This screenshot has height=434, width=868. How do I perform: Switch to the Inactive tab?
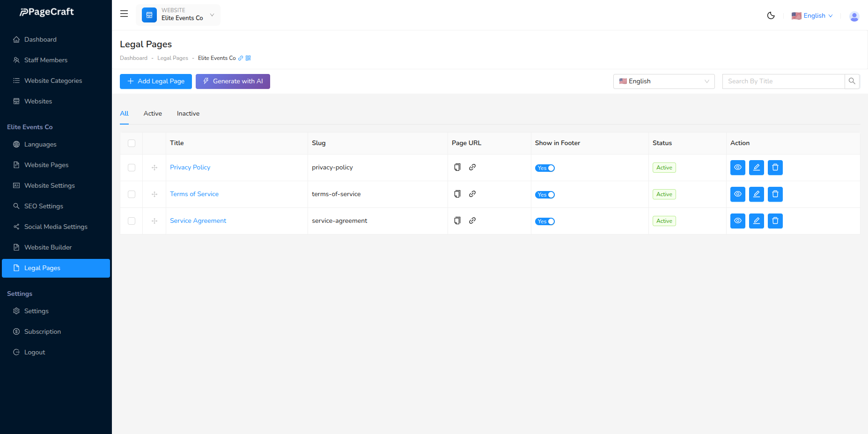click(x=188, y=113)
